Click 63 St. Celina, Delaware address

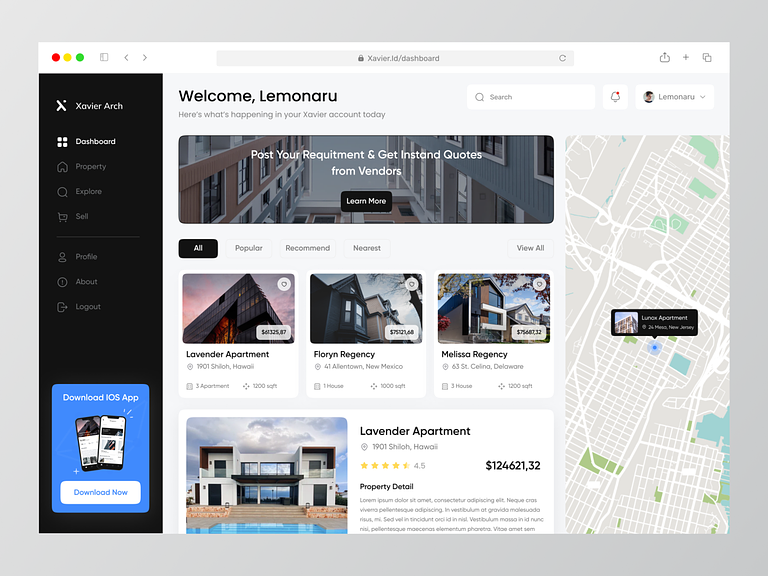click(x=487, y=366)
